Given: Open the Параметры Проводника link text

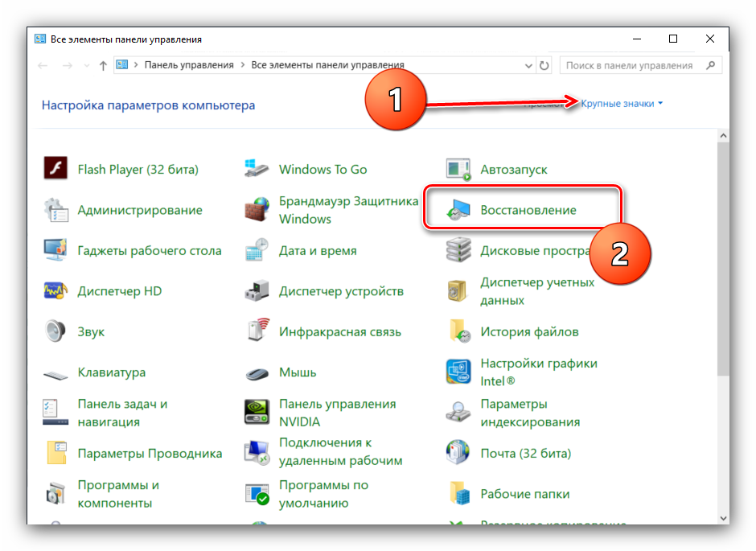Looking at the screenshot, I should [150, 453].
